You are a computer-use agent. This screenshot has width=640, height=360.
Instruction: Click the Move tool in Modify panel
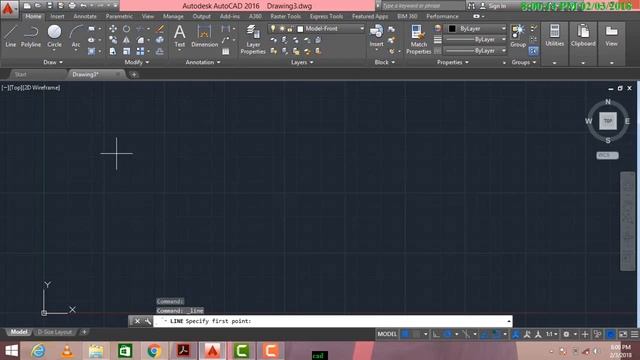point(113,29)
